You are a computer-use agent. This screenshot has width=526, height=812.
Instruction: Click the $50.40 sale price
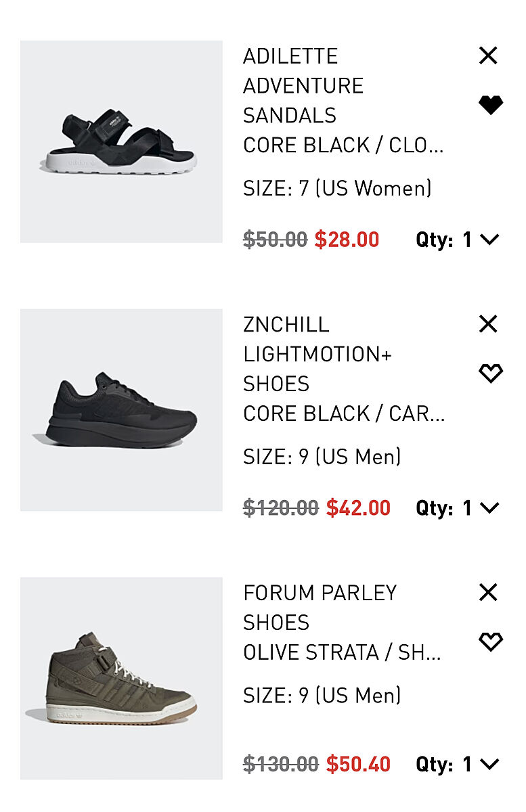click(x=358, y=765)
